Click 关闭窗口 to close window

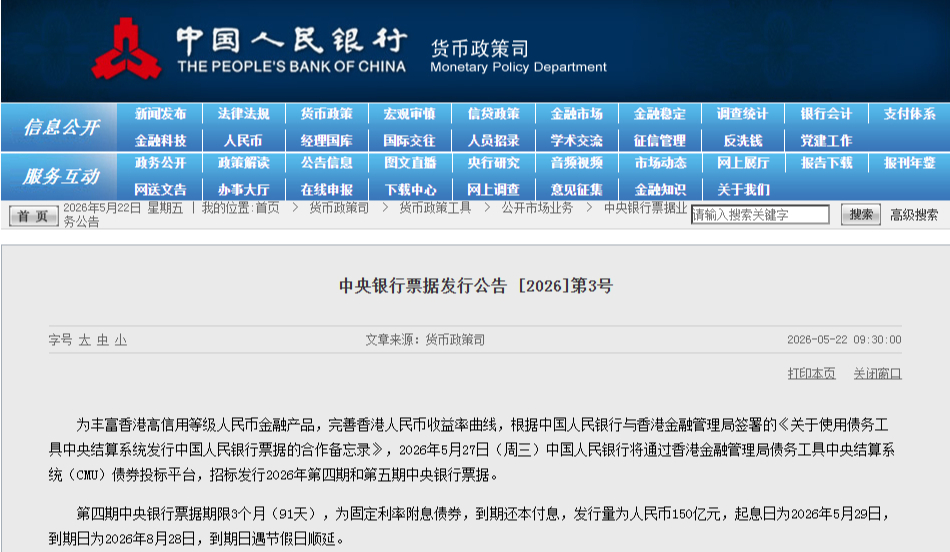[x=877, y=374]
